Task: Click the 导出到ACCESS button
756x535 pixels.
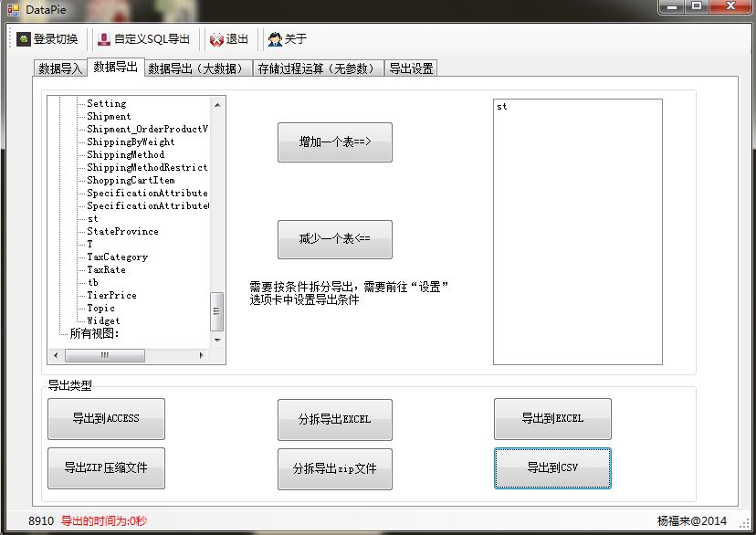Action: point(106,419)
